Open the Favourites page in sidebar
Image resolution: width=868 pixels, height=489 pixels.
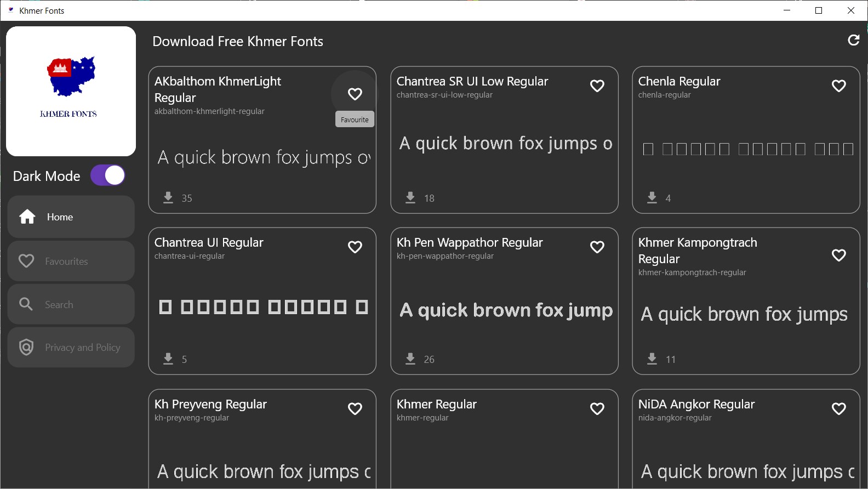pyautogui.click(x=71, y=261)
